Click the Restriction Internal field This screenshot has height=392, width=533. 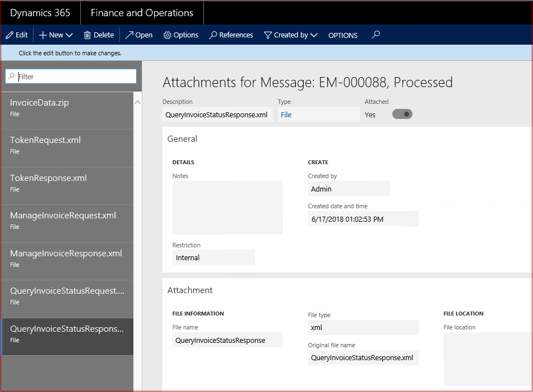213,257
